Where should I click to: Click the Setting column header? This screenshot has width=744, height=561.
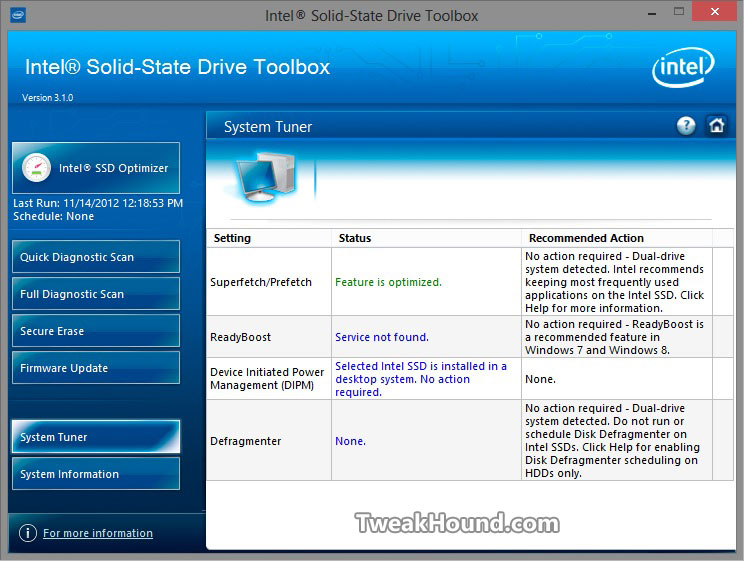coord(269,238)
